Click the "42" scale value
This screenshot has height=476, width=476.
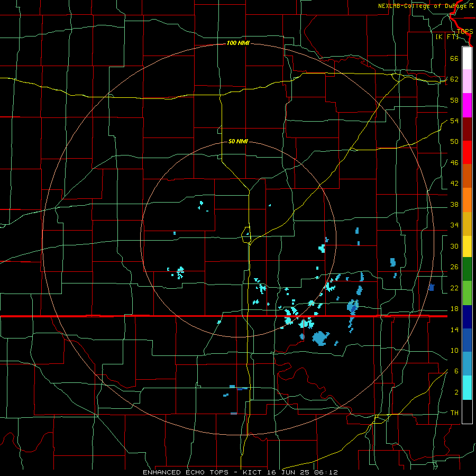(x=454, y=184)
